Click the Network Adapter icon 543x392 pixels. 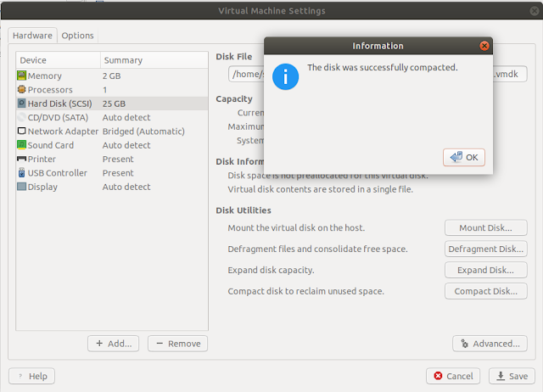22,132
